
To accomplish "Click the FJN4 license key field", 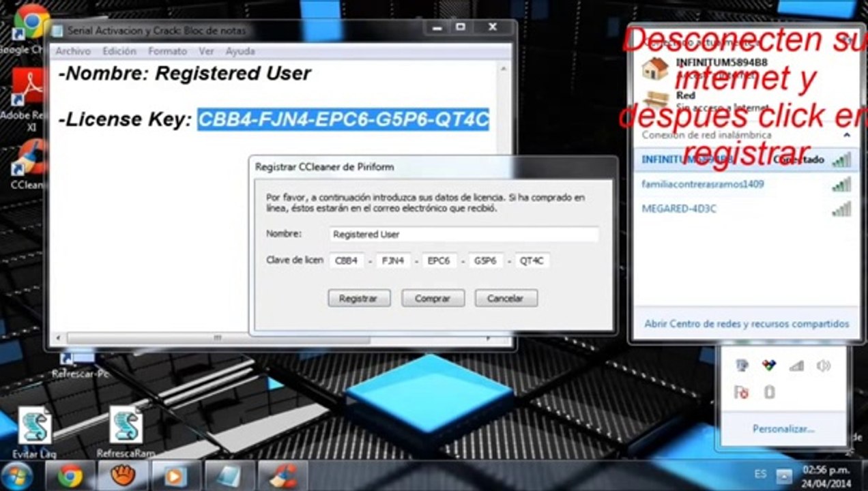I will [x=392, y=261].
